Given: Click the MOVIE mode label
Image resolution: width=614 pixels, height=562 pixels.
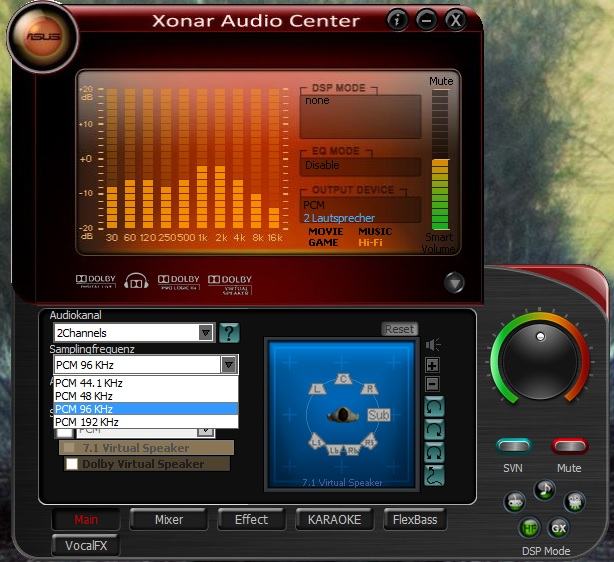Looking at the screenshot, I should (x=325, y=231).
